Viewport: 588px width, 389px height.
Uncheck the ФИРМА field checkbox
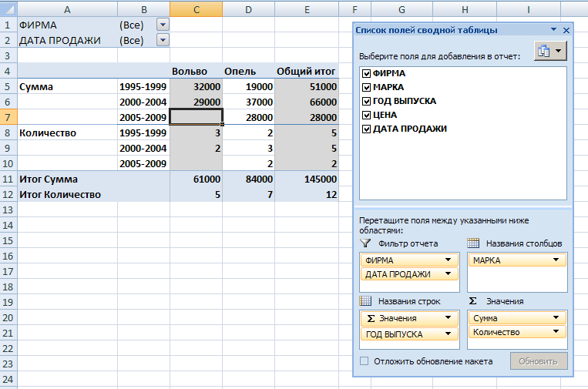[x=366, y=73]
